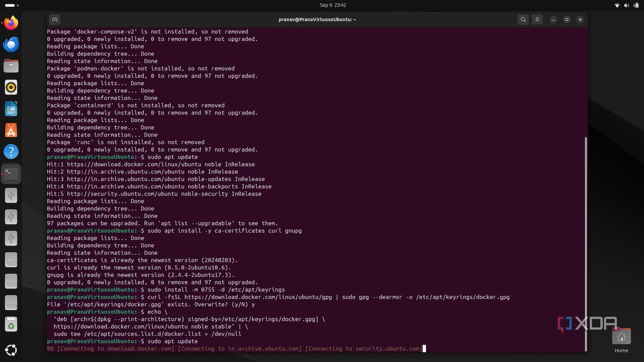
Task: Open the terminal search tool
Action: point(523,20)
